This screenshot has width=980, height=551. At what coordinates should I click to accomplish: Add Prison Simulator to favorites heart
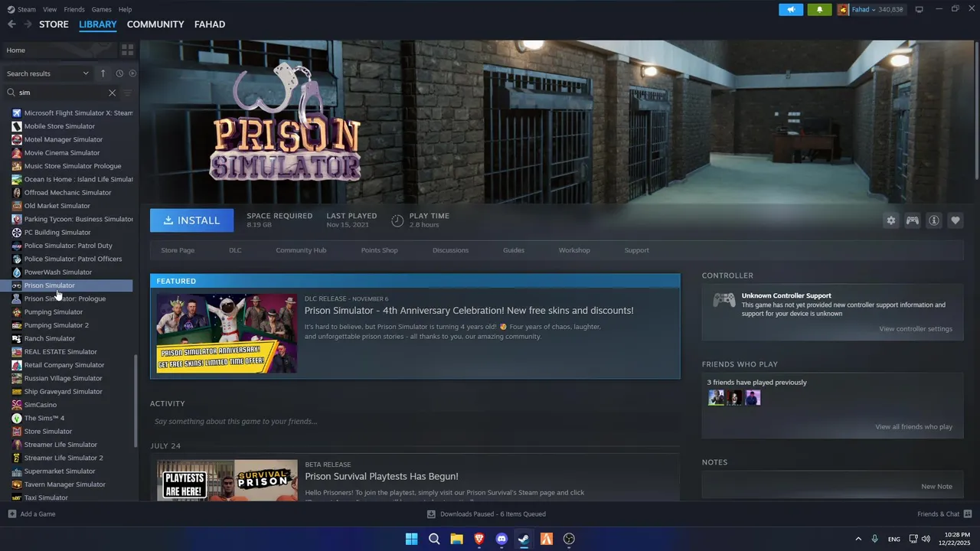coord(955,220)
